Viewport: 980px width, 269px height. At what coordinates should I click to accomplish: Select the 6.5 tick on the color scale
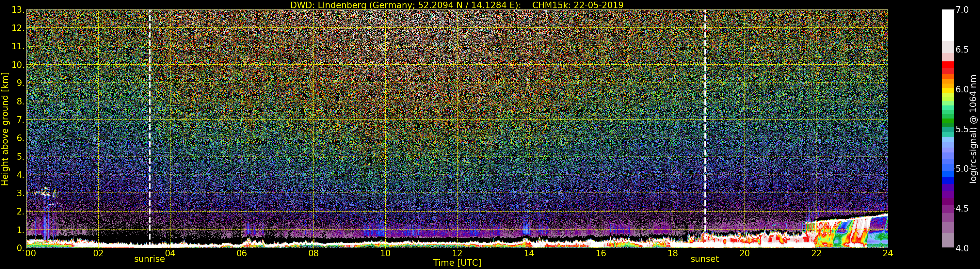[962, 50]
